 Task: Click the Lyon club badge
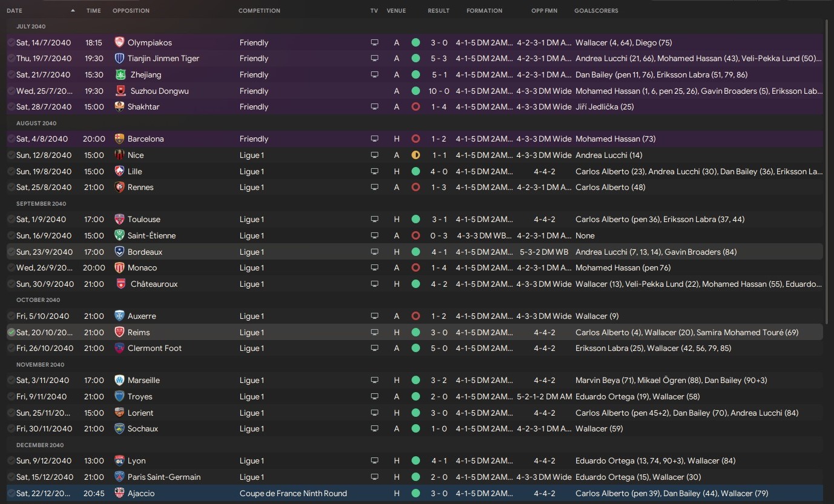[119, 460]
